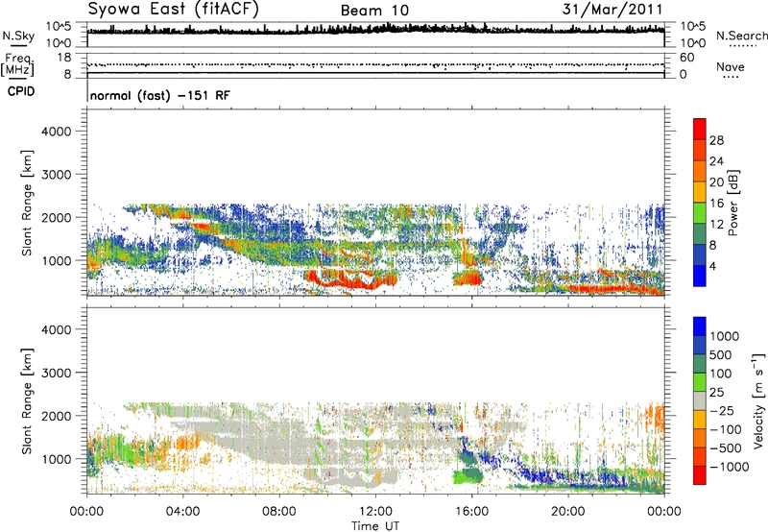Click the '-1000' Velocity colorbar tick label

pyautogui.click(x=729, y=467)
